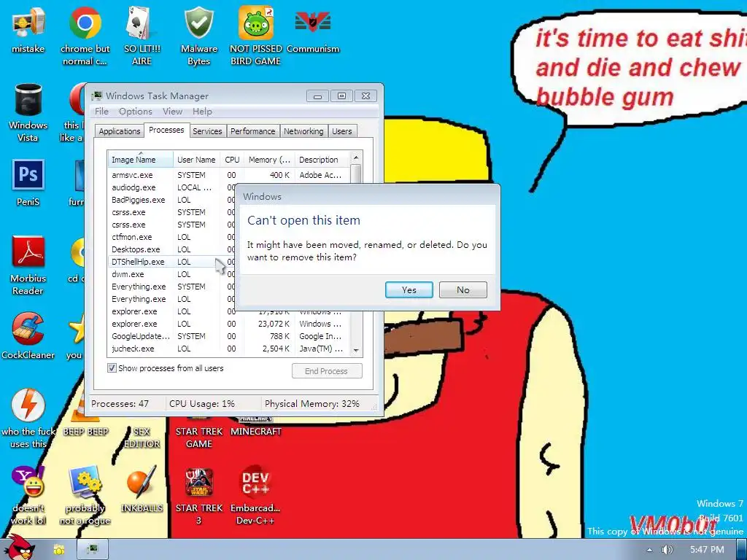
Task: Sort by the CPU column header
Action: pyautogui.click(x=232, y=160)
